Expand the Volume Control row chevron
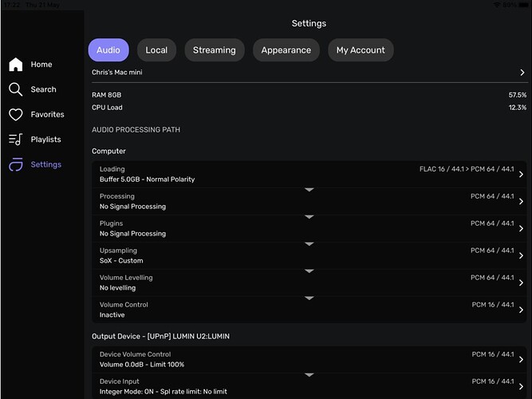 pos(521,310)
